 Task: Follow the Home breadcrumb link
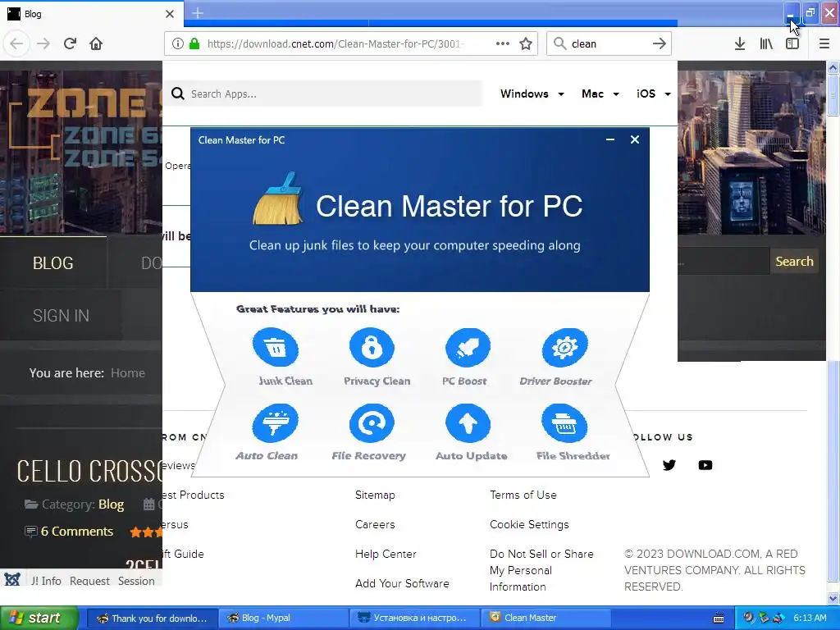click(x=127, y=373)
